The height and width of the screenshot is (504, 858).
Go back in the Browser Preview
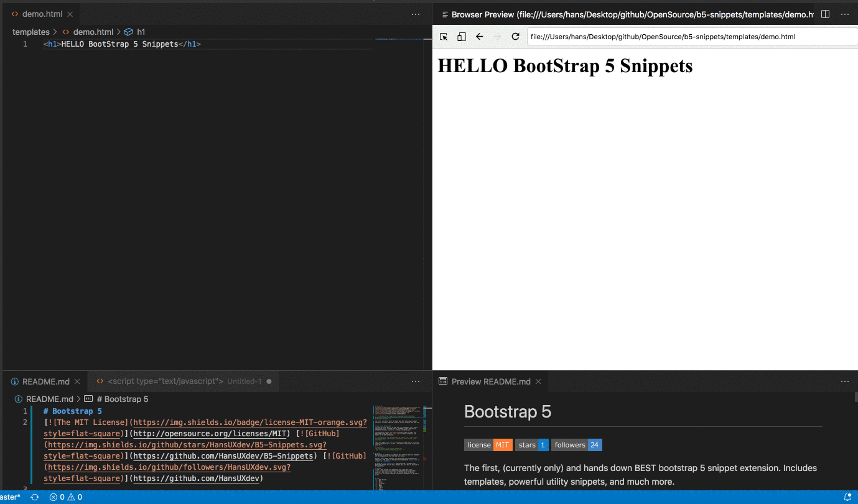click(x=479, y=37)
